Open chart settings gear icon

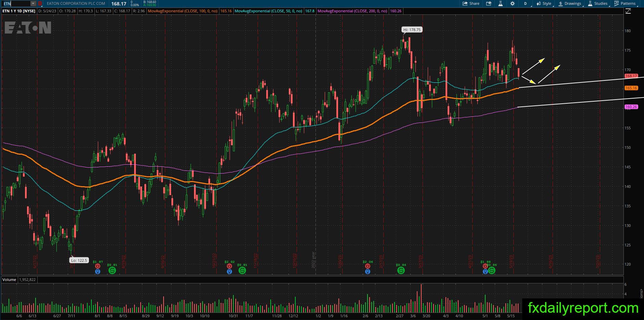[512, 3]
